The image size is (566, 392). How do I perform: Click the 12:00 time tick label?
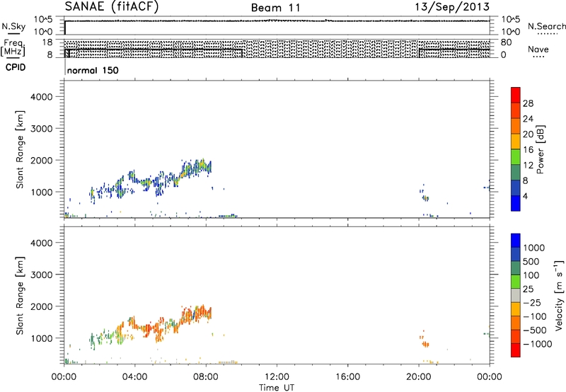[277, 377]
